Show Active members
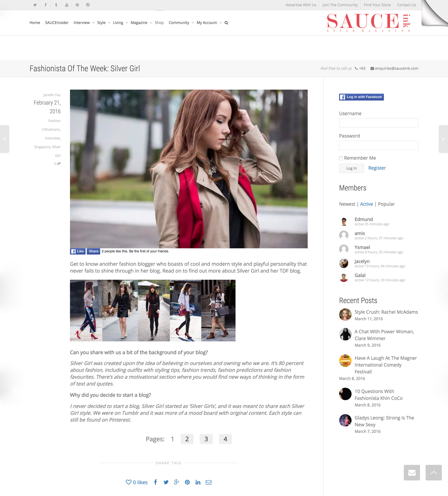This screenshot has height=496, width=448. [366, 204]
